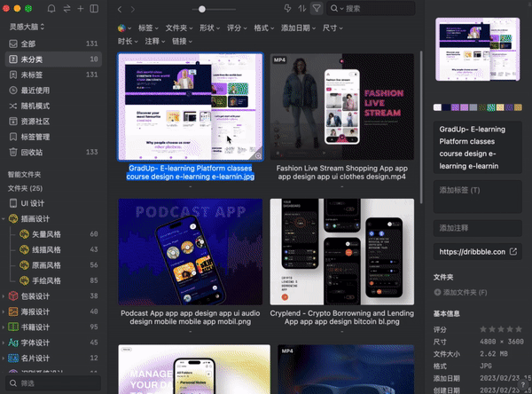Click the plus add icon in the toolbar
Viewport: 532px width, 394px height.
[81, 9]
